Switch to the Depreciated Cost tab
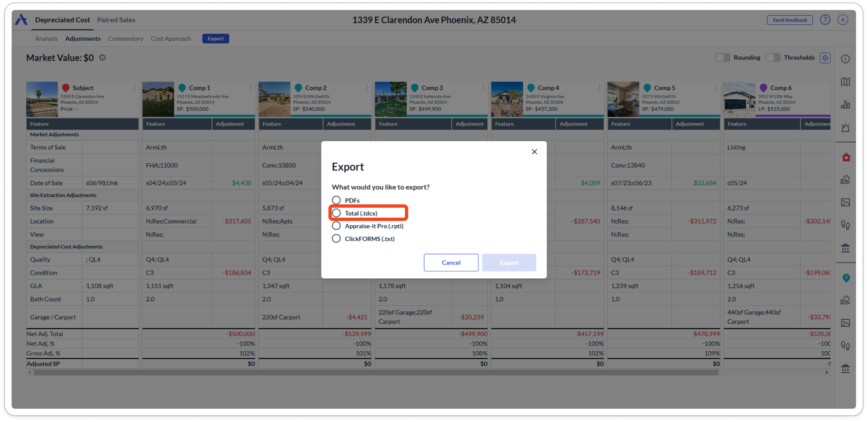The height and width of the screenshot is (422, 868). (62, 20)
